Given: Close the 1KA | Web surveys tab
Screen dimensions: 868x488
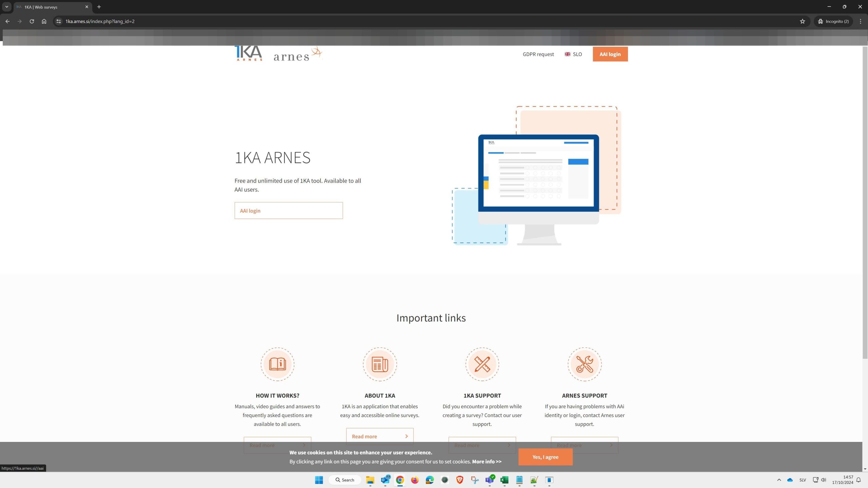Looking at the screenshot, I should point(87,7).
